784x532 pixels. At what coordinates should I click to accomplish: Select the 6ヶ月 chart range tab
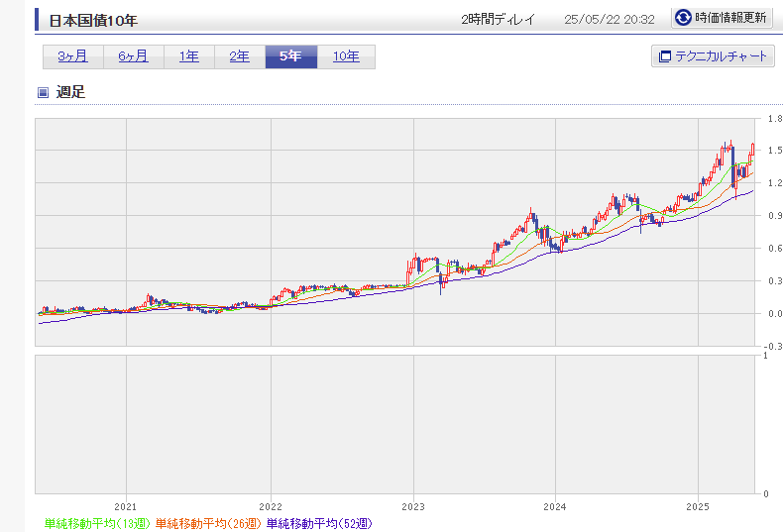[x=133, y=56]
